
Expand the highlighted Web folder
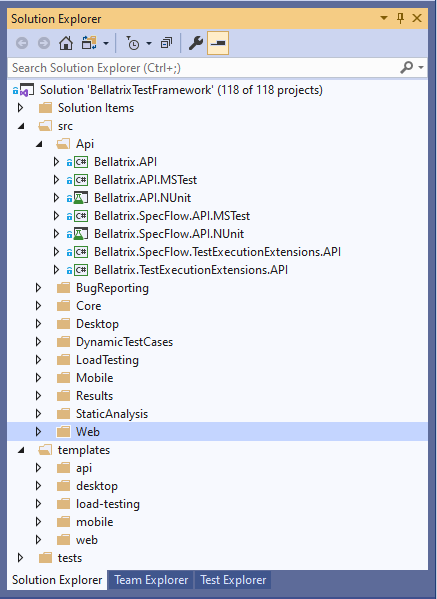(x=38, y=432)
